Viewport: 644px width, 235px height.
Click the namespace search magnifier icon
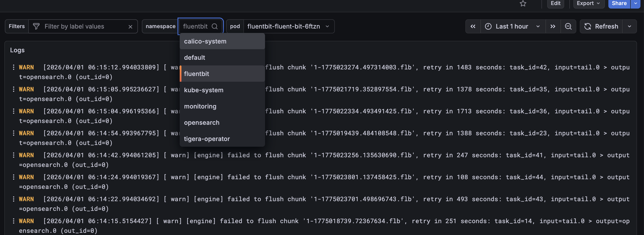(x=214, y=27)
